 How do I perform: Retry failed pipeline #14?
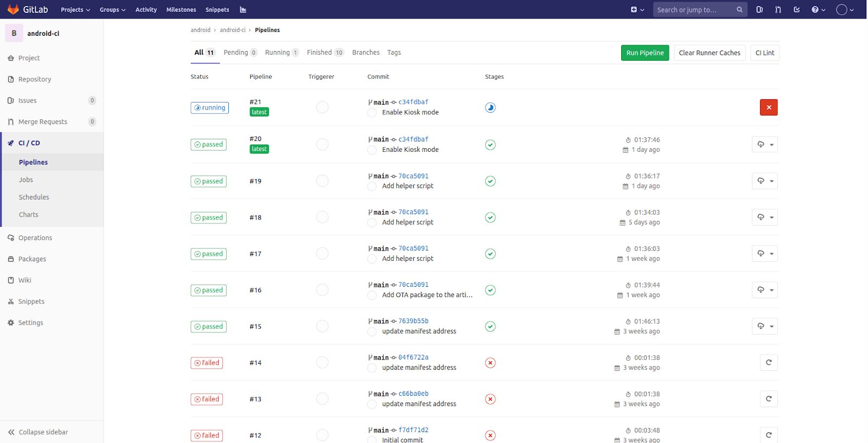pos(769,362)
